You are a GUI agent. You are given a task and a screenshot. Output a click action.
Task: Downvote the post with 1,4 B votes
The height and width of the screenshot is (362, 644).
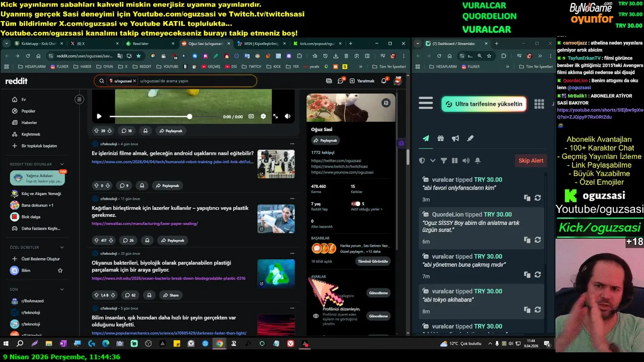pyautogui.click(x=113, y=295)
